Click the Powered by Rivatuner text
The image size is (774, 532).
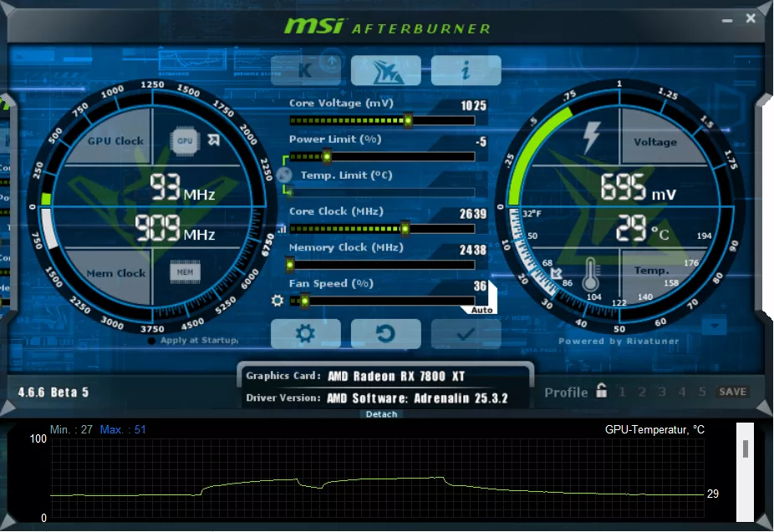tap(619, 342)
